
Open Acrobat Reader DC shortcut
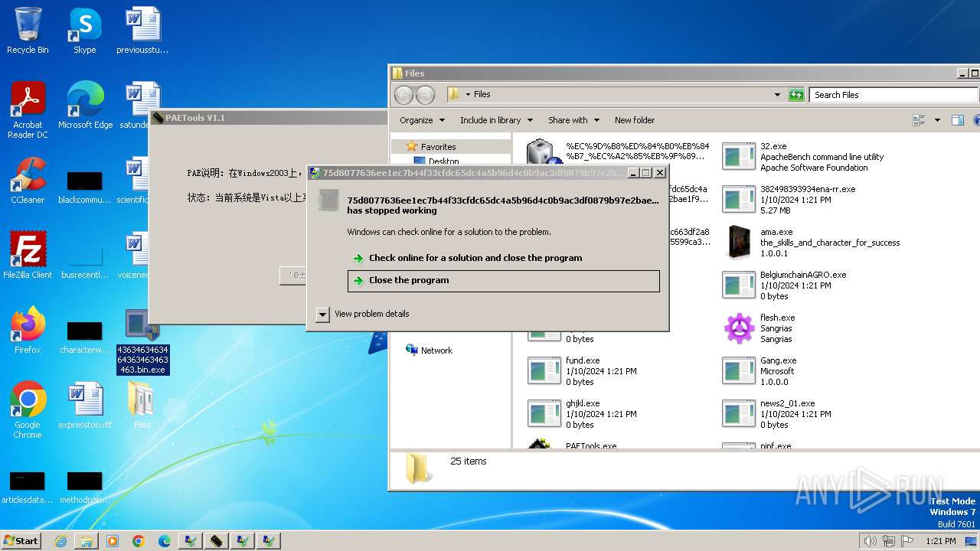pos(28,110)
